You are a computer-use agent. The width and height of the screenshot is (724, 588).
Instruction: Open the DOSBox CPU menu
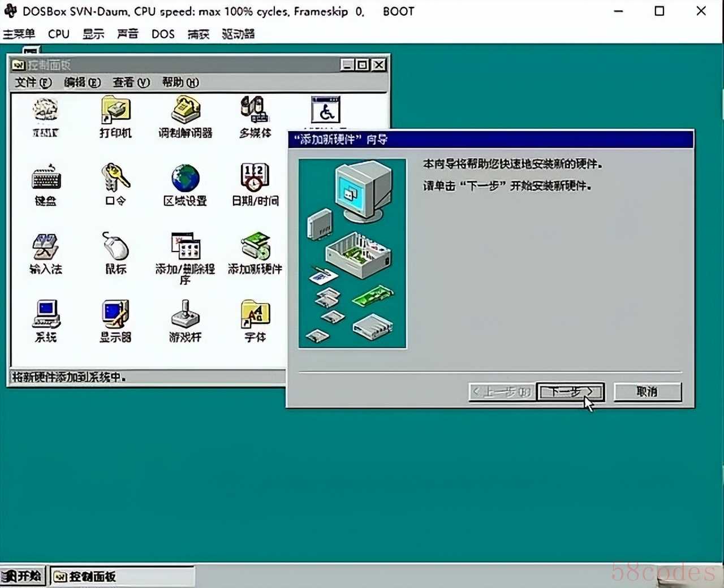[x=59, y=34]
